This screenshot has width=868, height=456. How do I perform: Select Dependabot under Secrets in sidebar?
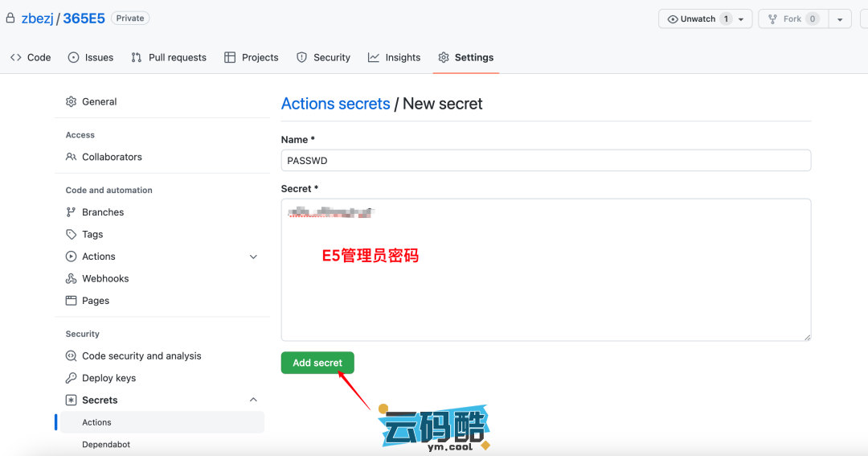tap(106, 444)
